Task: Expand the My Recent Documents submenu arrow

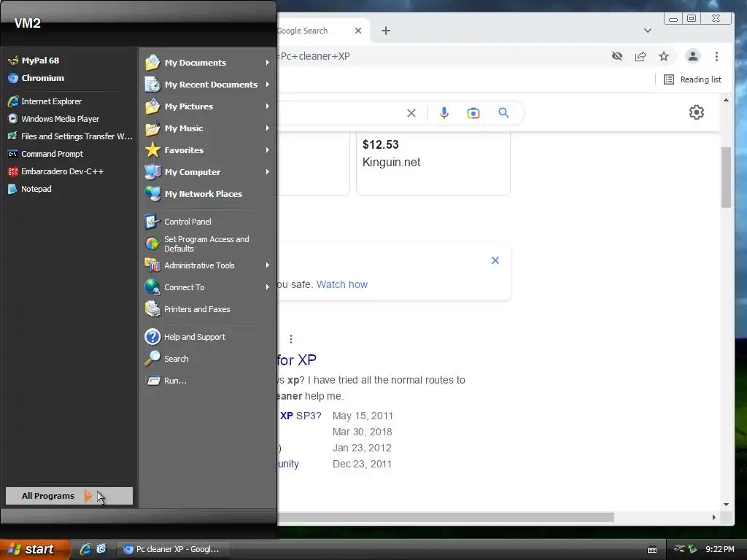Action: point(267,85)
